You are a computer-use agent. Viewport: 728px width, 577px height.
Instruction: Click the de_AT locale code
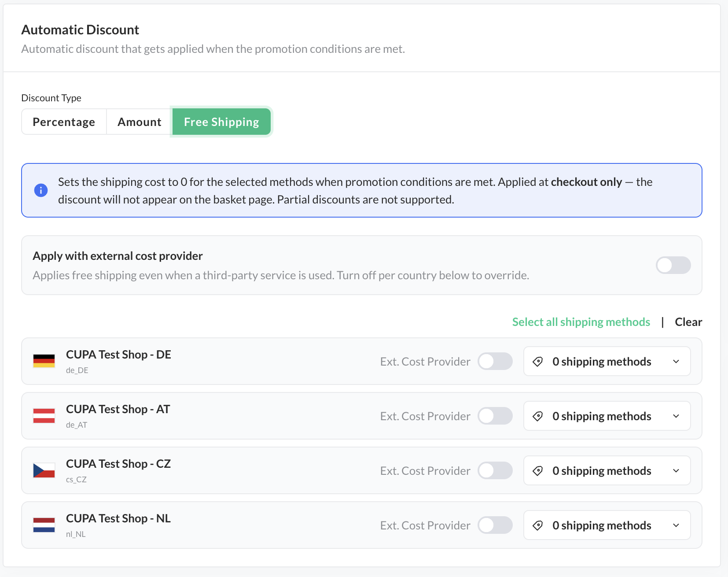click(x=77, y=425)
